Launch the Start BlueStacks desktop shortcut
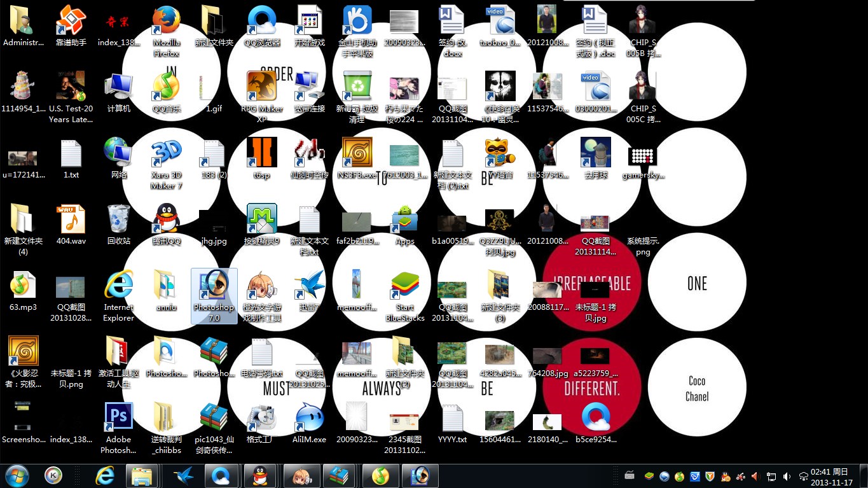 [405, 296]
